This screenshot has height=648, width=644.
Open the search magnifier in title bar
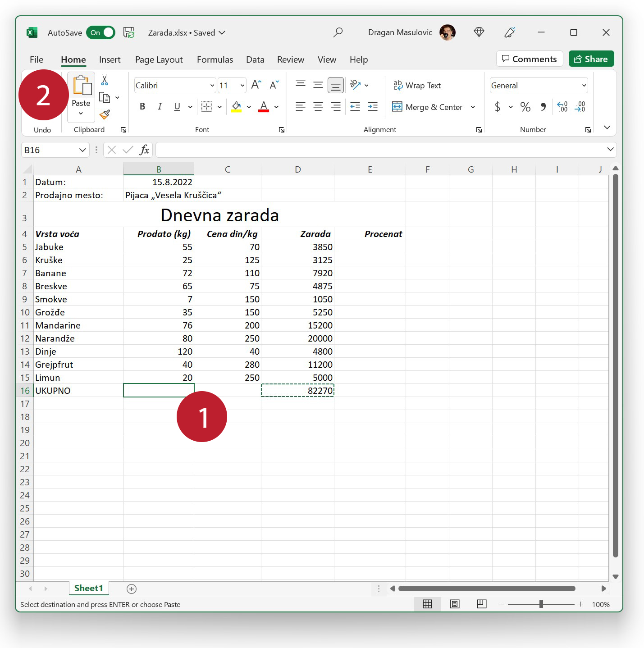click(338, 32)
